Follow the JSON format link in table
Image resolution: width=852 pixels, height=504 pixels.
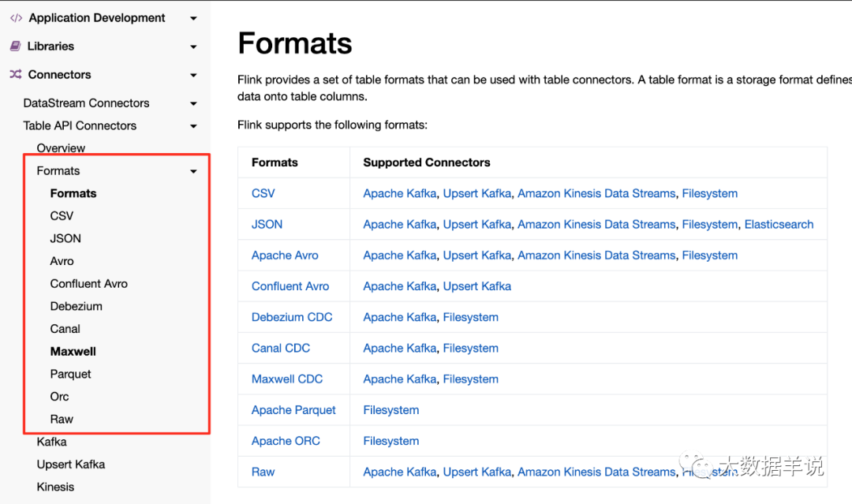[x=267, y=224]
